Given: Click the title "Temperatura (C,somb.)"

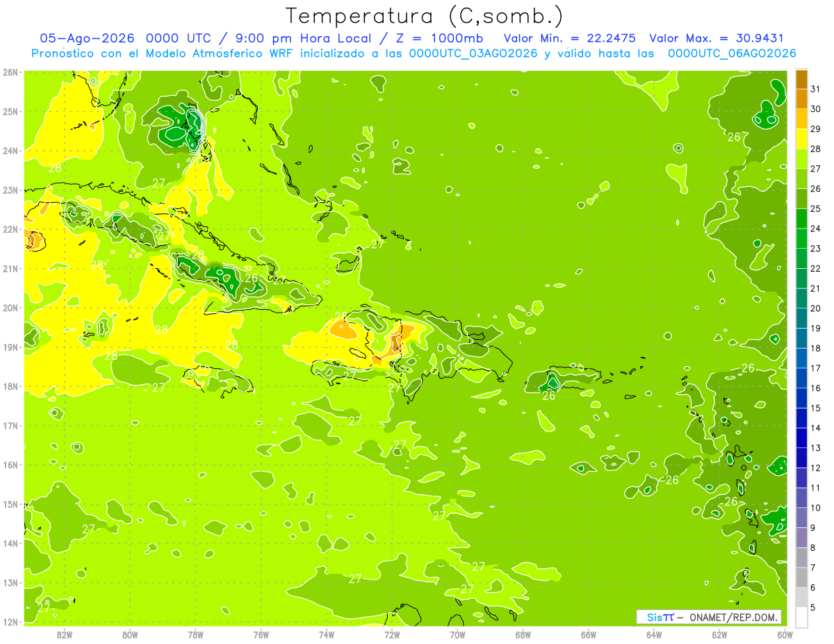Looking at the screenshot, I should click(425, 15).
